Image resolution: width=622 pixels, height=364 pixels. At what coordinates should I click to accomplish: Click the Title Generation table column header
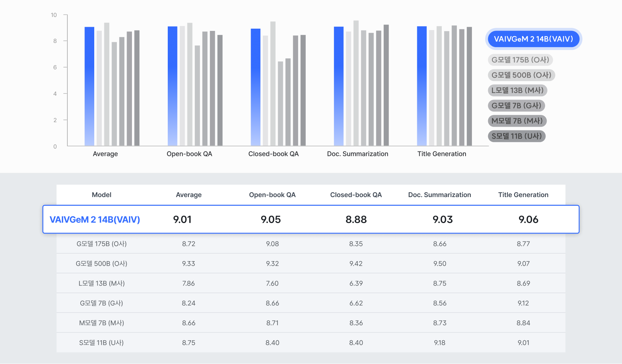tap(523, 195)
